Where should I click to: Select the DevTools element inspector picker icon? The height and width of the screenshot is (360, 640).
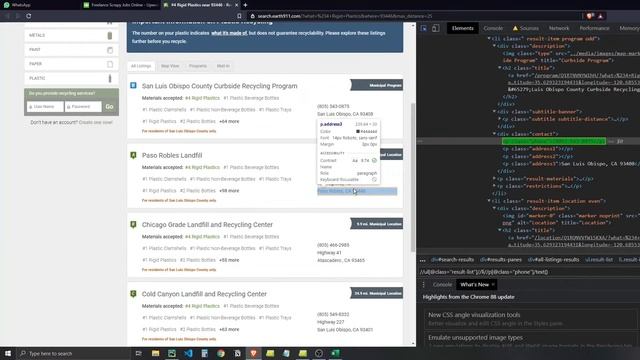click(x=424, y=28)
